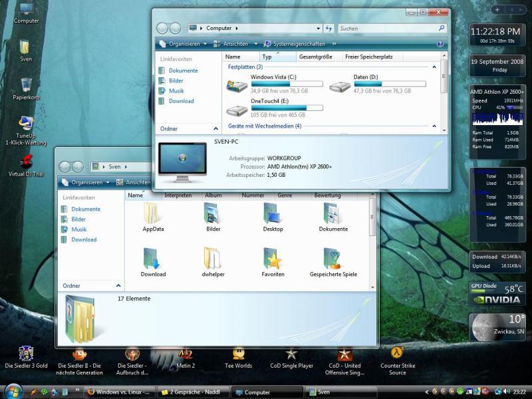
Task: Open Windows Vista (C:) drive
Action: (237, 84)
